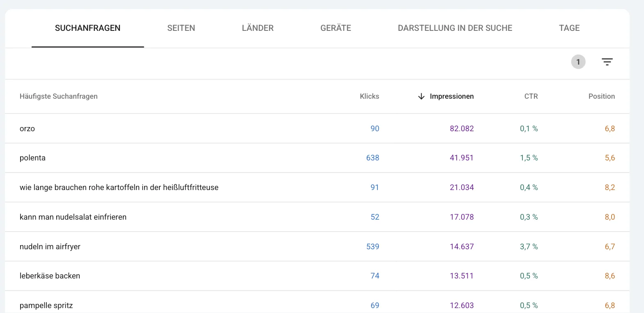Click the clicks value 638

point(373,158)
